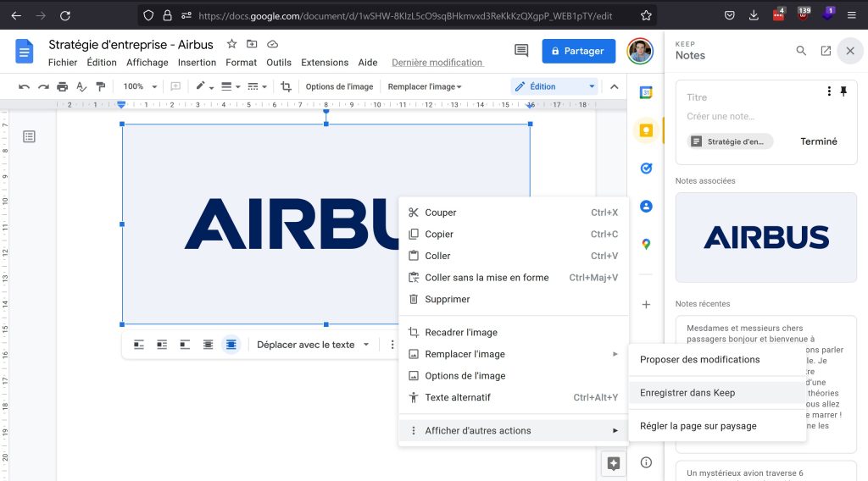Viewport: 868px width, 481px height.
Task: Open the 100% zoom dropdown
Action: click(x=140, y=87)
